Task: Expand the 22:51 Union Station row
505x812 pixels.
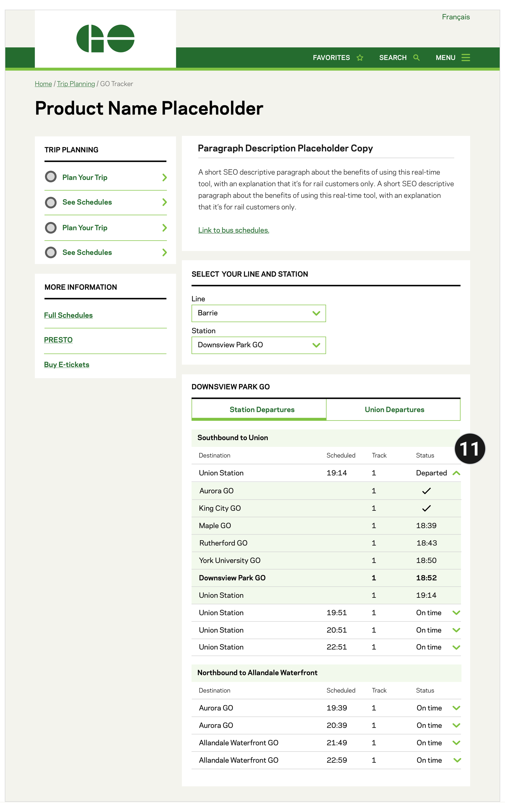Action: pyautogui.click(x=456, y=647)
